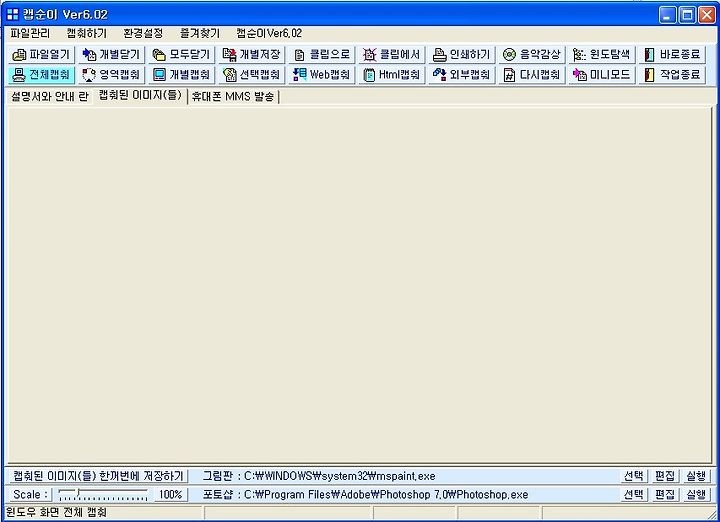Click the 모두닫기 (close all) toolbar button
This screenshot has width=720, height=522.
(x=181, y=55)
